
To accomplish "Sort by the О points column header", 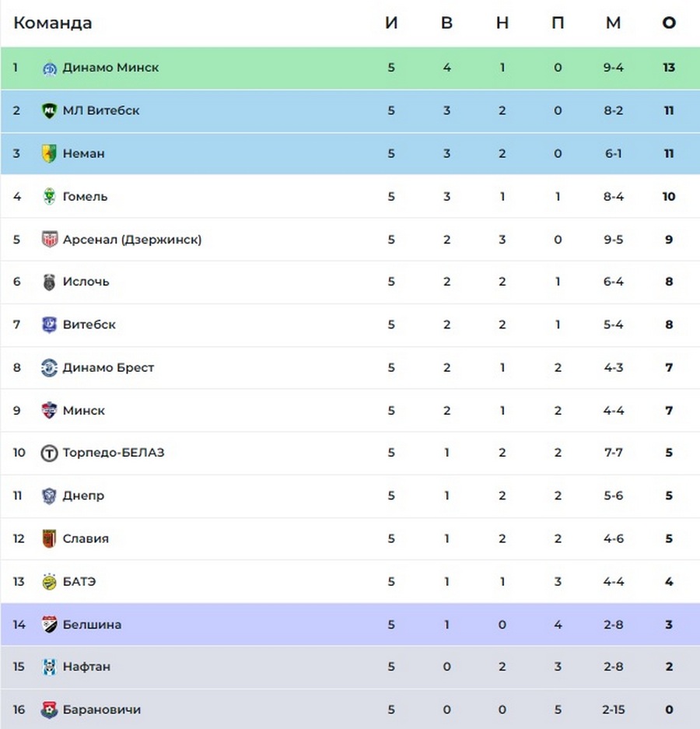I will click(669, 23).
